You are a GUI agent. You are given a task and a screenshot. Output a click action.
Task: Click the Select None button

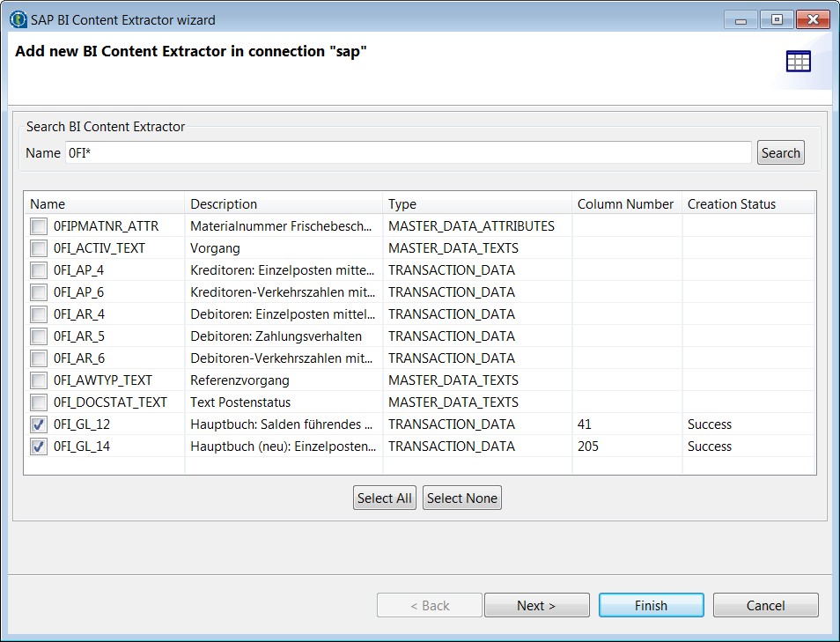[462, 498]
